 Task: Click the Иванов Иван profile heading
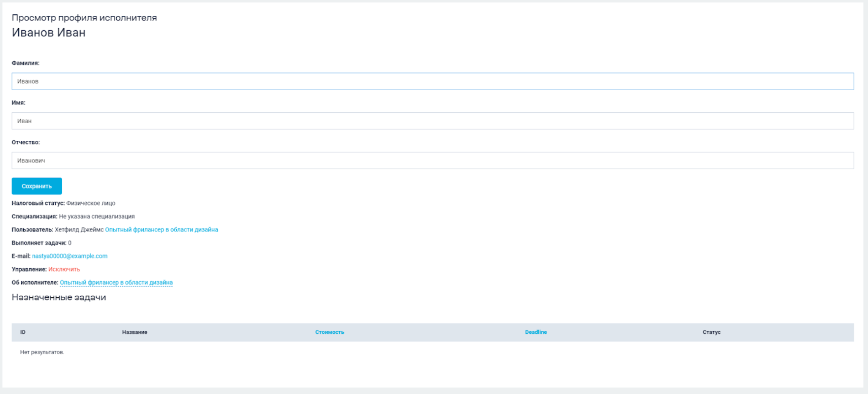pyautogui.click(x=49, y=33)
